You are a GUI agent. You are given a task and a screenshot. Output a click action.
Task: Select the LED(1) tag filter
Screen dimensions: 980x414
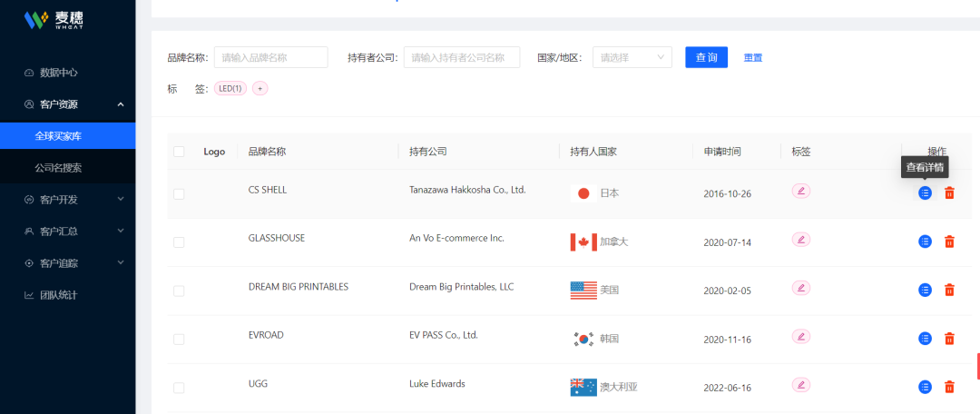(231, 89)
